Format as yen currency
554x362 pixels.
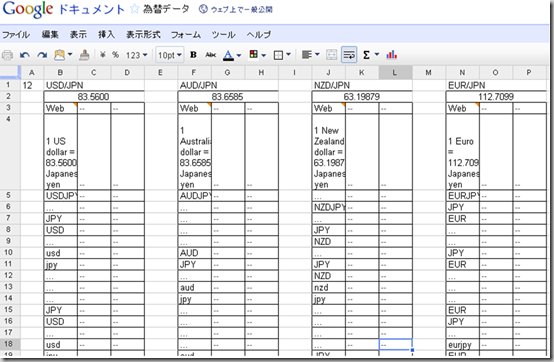coord(102,55)
